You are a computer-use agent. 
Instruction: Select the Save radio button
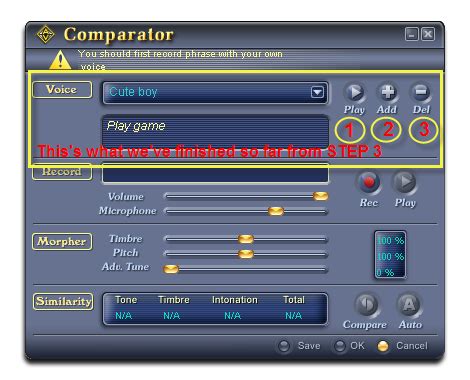point(284,346)
